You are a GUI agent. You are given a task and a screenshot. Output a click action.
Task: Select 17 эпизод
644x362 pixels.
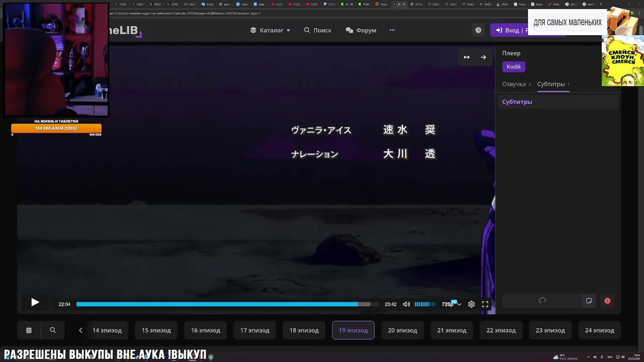(255, 330)
